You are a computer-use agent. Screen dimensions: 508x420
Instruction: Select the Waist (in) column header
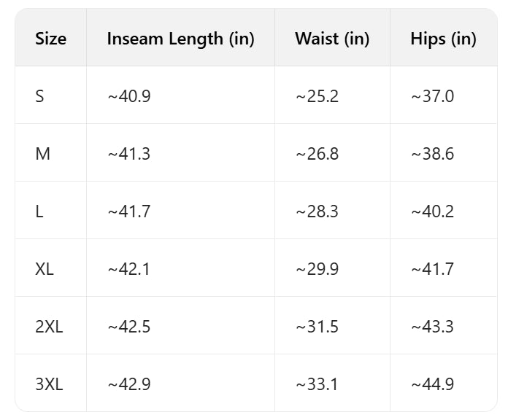tap(332, 39)
